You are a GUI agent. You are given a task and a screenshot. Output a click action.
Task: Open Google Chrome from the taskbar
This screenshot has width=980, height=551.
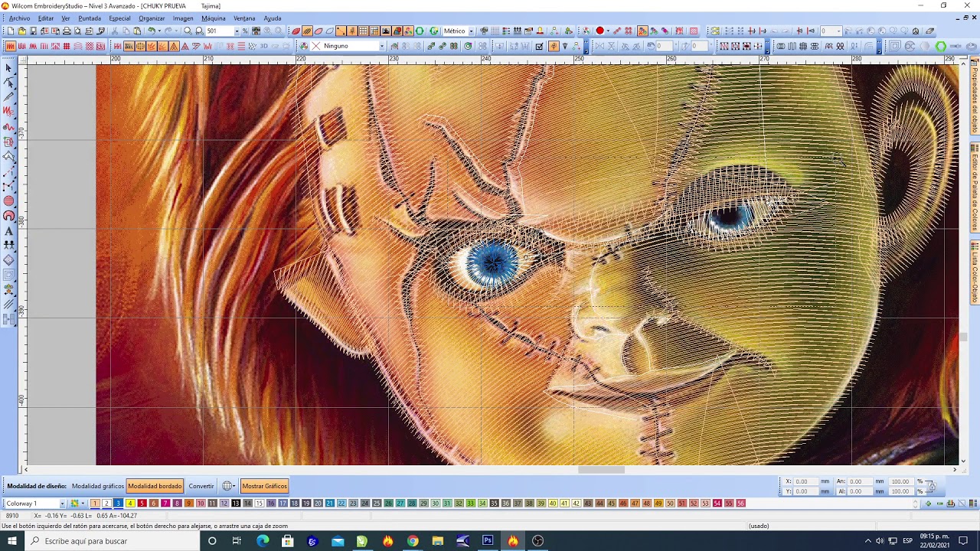point(413,541)
